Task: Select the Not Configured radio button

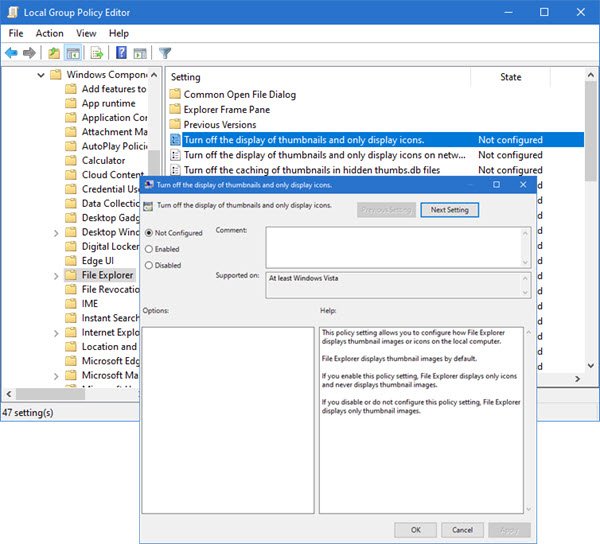Action: 150,233
